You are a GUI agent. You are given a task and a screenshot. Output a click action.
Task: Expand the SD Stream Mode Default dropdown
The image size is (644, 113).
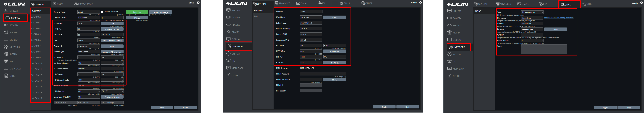[x=89, y=69]
